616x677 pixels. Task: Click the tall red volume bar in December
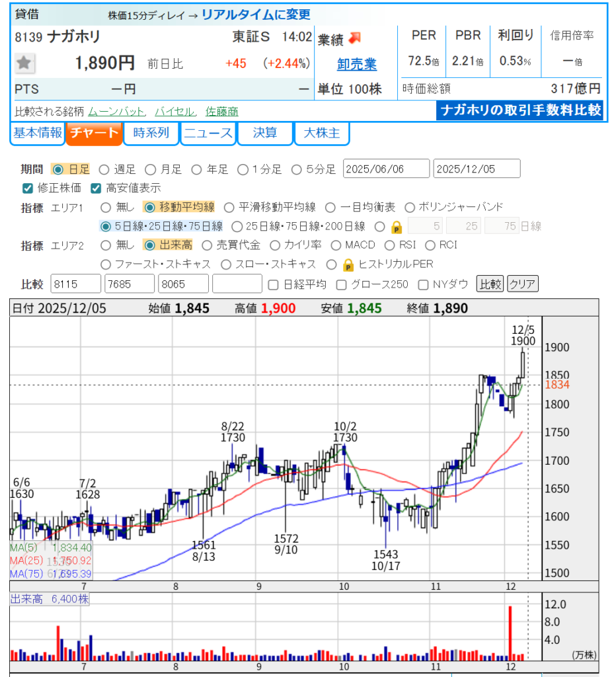click(510, 632)
